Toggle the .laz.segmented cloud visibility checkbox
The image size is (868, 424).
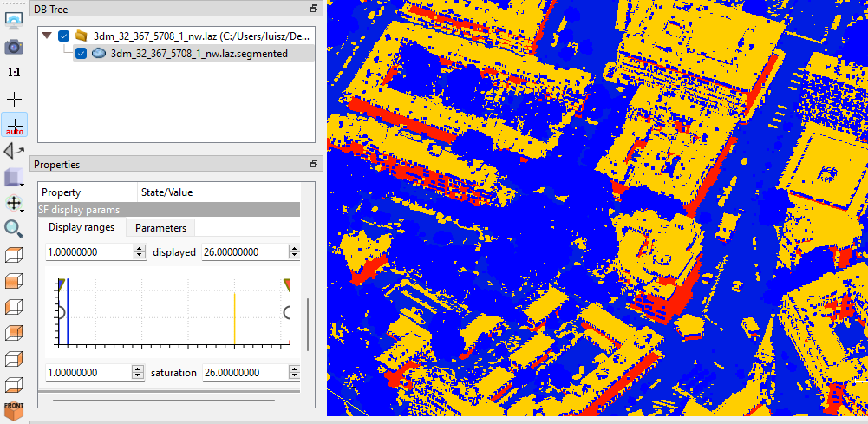pos(82,54)
